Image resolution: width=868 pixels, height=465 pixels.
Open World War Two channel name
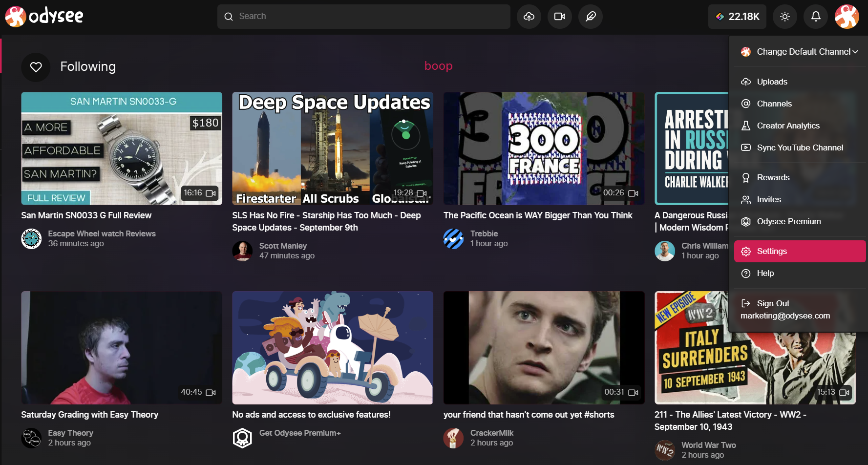click(x=709, y=445)
